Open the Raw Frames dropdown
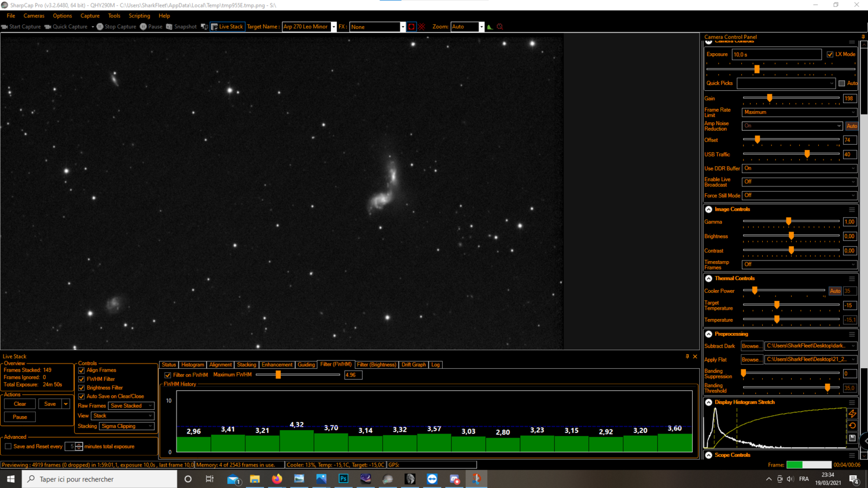This screenshot has height=488, width=868. coord(131,406)
